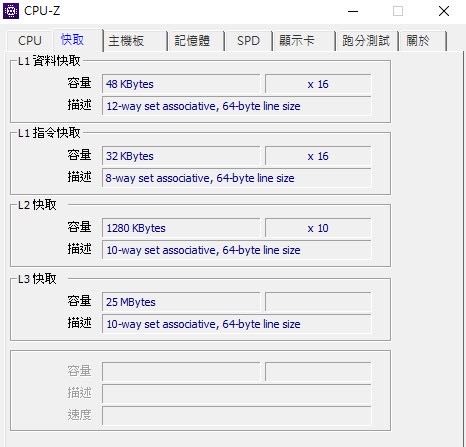
Task: Click the L1 指令快取 group label
Action: point(49,133)
